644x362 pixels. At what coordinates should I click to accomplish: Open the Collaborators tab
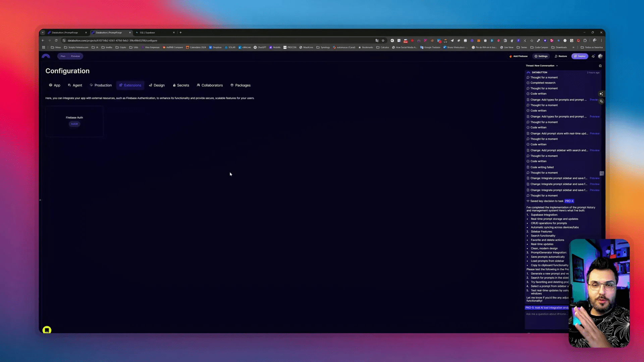[210, 85]
